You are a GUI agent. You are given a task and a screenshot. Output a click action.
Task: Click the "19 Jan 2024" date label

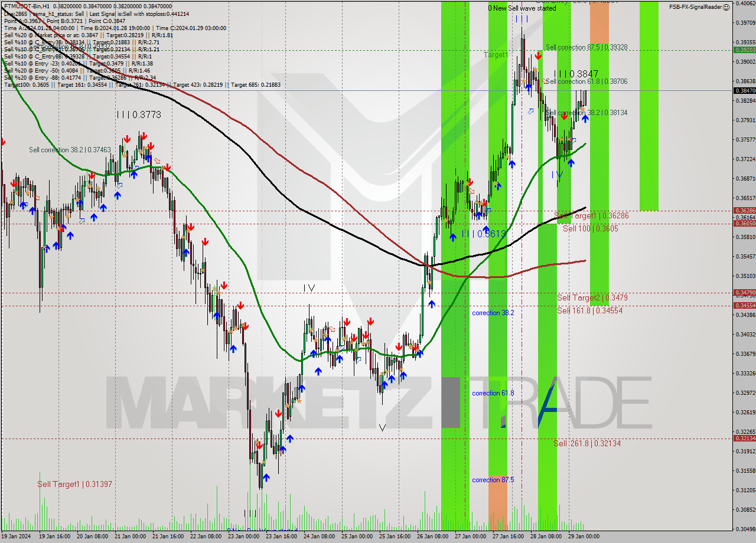click(16, 537)
